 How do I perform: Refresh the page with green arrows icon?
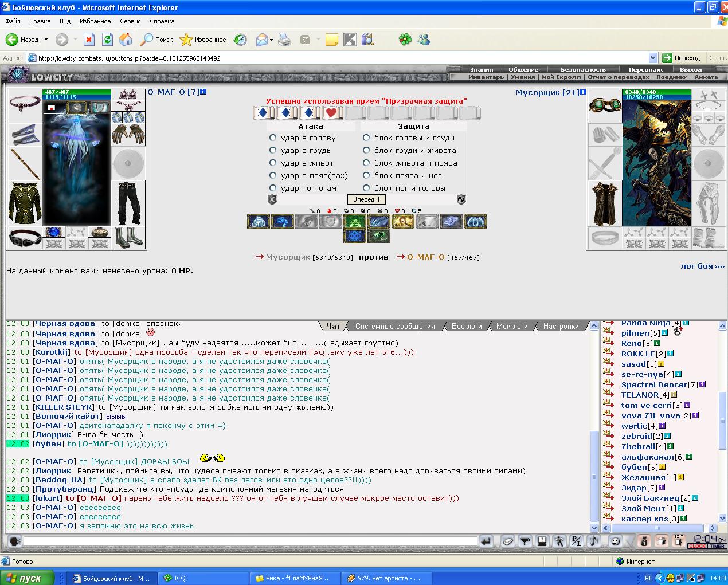point(107,40)
